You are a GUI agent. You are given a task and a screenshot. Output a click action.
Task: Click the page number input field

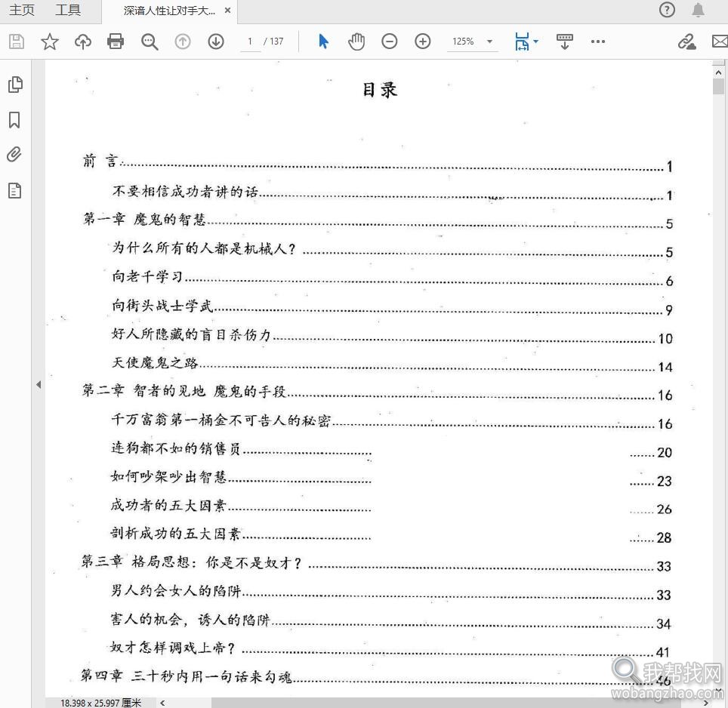click(x=250, y=42)
